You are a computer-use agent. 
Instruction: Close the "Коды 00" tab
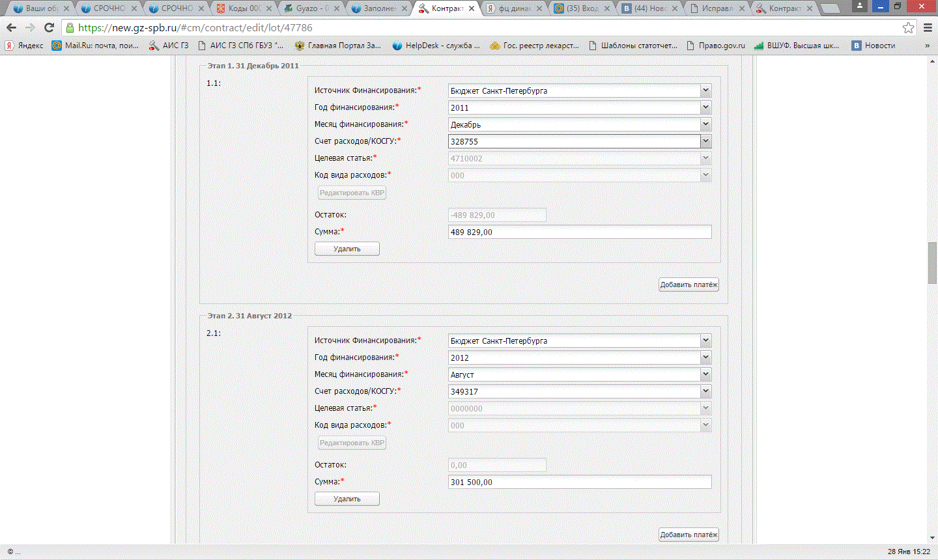click(x=269, y=8)
